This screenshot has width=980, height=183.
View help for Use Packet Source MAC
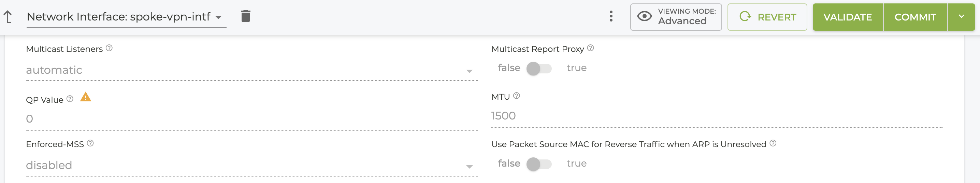[x=773, y=143]
